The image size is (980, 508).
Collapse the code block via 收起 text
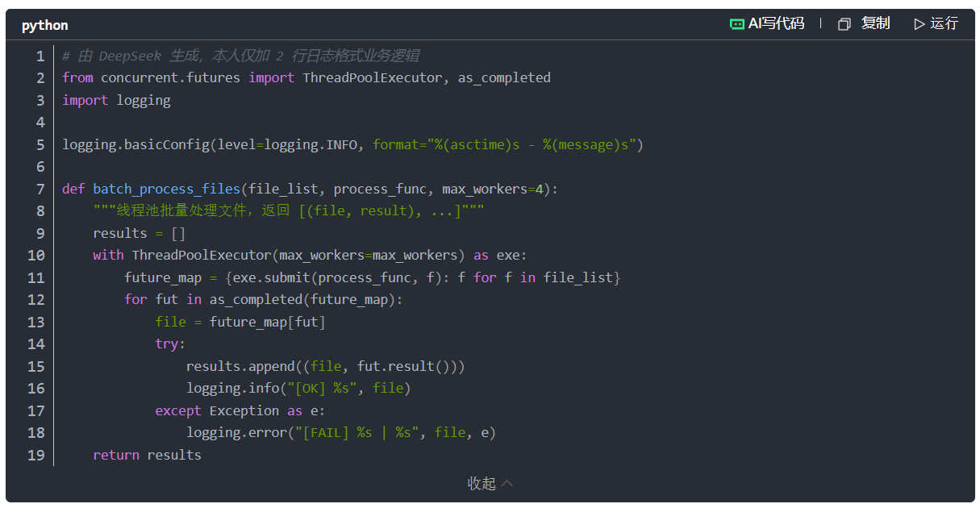(482, 484)
